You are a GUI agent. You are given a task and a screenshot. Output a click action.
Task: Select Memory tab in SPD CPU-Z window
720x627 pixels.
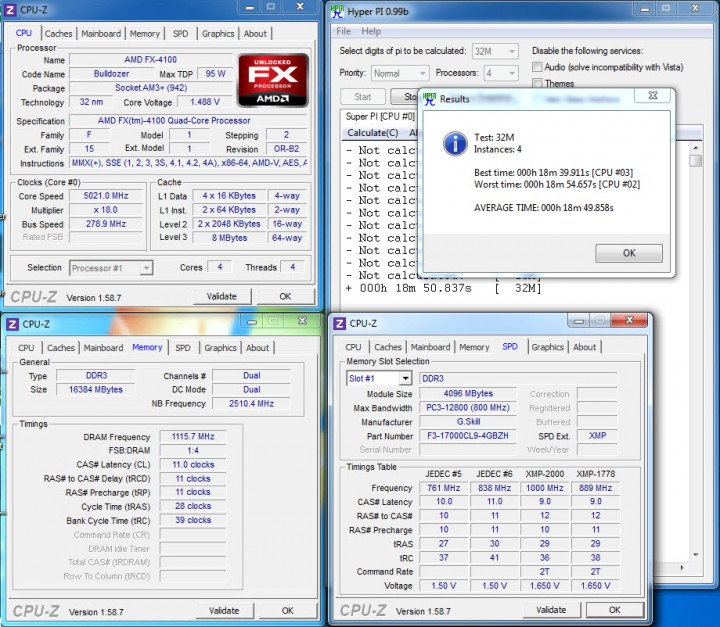tap(474, 347)
